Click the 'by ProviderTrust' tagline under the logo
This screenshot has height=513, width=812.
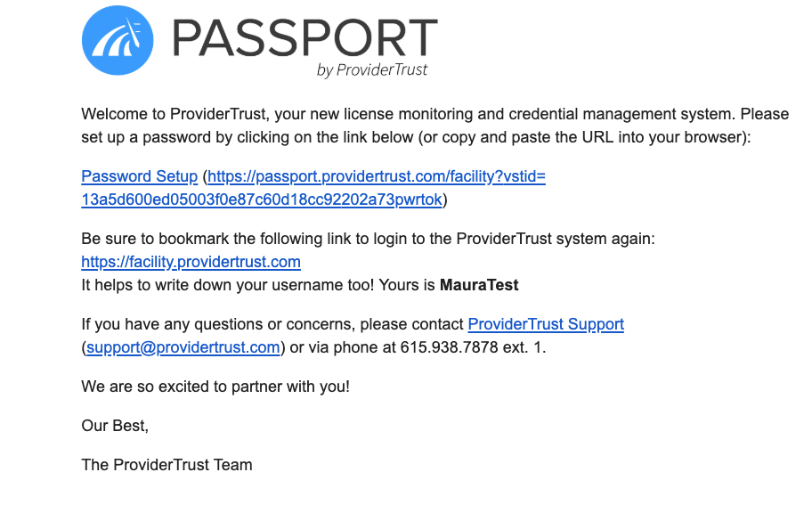coord(372,70)
